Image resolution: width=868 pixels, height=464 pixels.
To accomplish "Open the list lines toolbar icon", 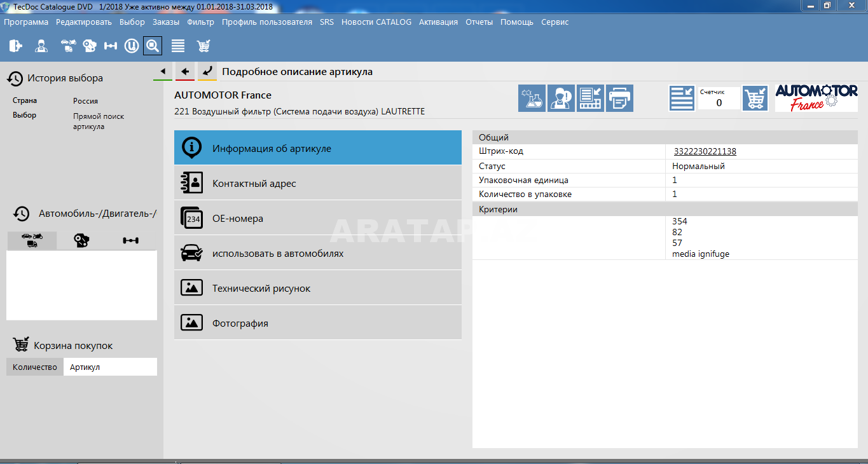I will pos(178,46).
